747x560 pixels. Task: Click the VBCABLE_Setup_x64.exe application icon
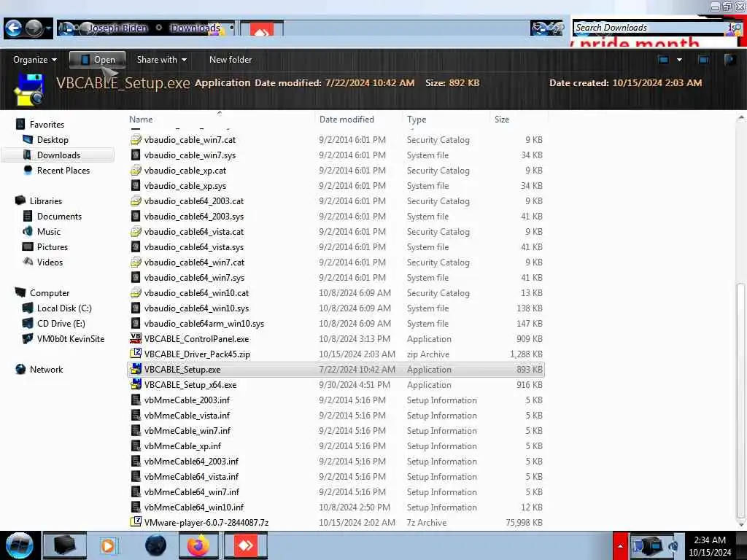click(x=136, y=384)
